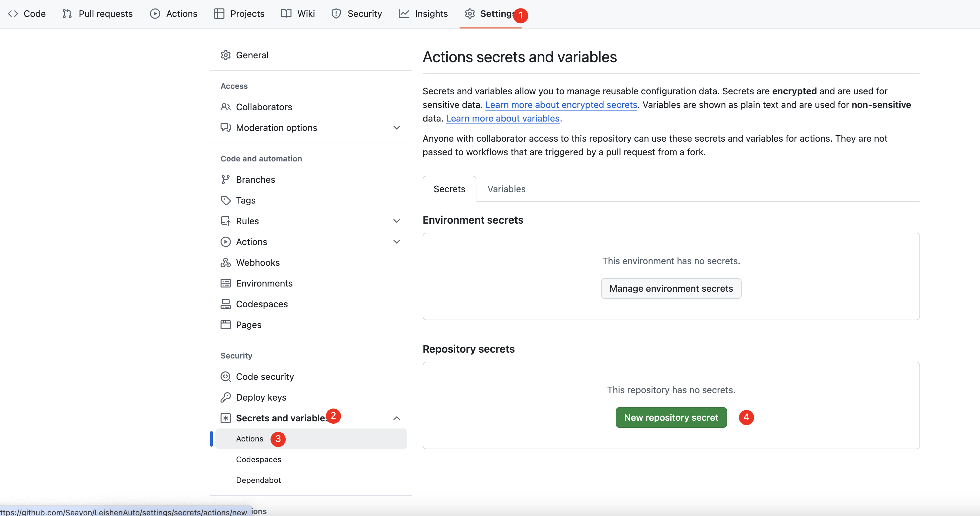
Task: Open Deploy keys settings
Action: click(311, 398)
